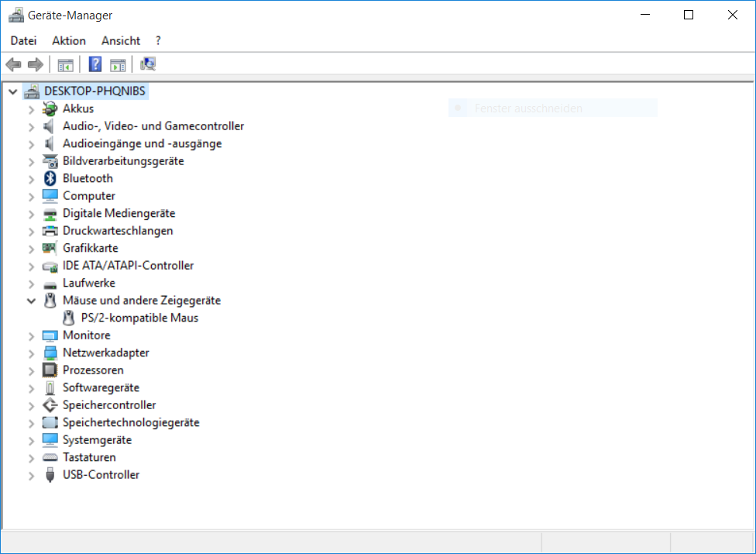Select the Computer category label
Image resolution: width=756 pixels, height=554 pixels.
(89, 196)
